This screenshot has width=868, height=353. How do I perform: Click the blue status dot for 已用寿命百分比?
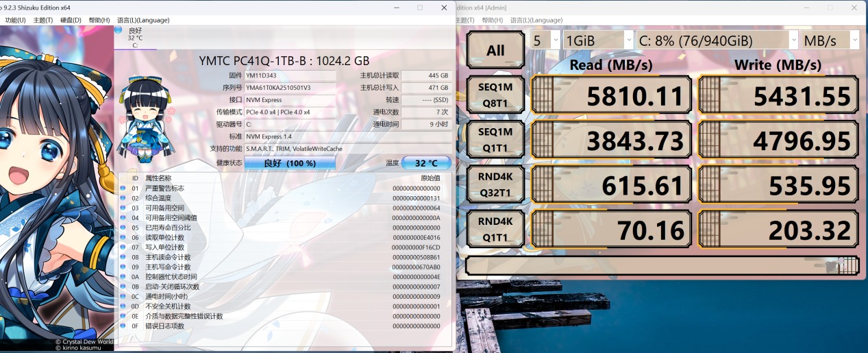[123, 228]
